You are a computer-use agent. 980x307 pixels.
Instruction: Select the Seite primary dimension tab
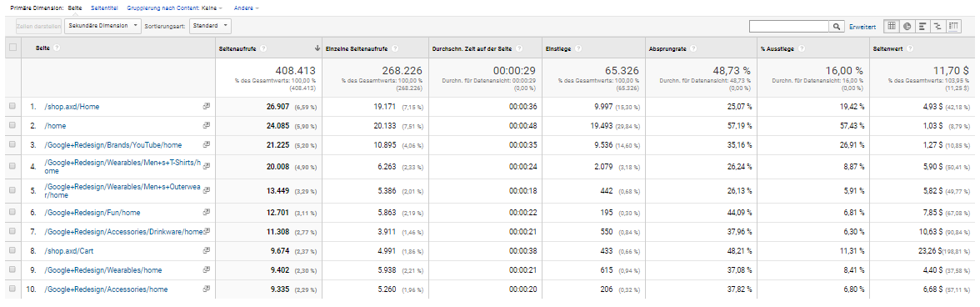[75, 8]
